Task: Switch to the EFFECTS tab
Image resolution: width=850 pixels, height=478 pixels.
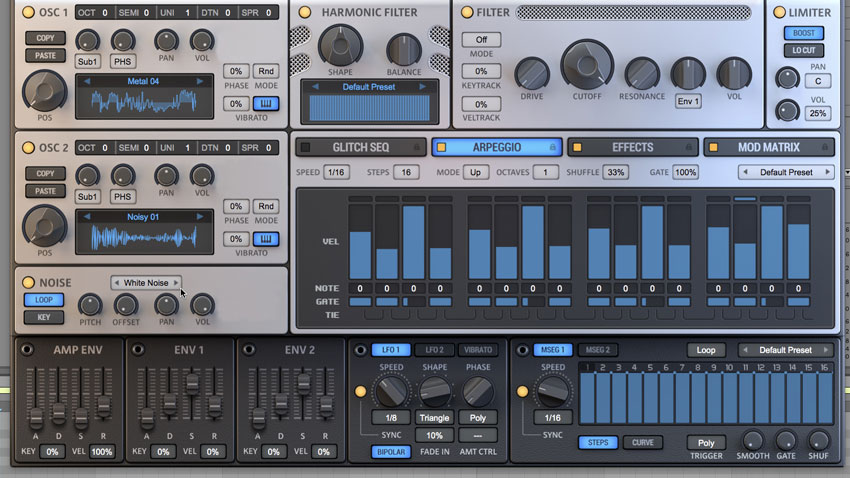Action: pyautogui.click(x=632, y=147)
